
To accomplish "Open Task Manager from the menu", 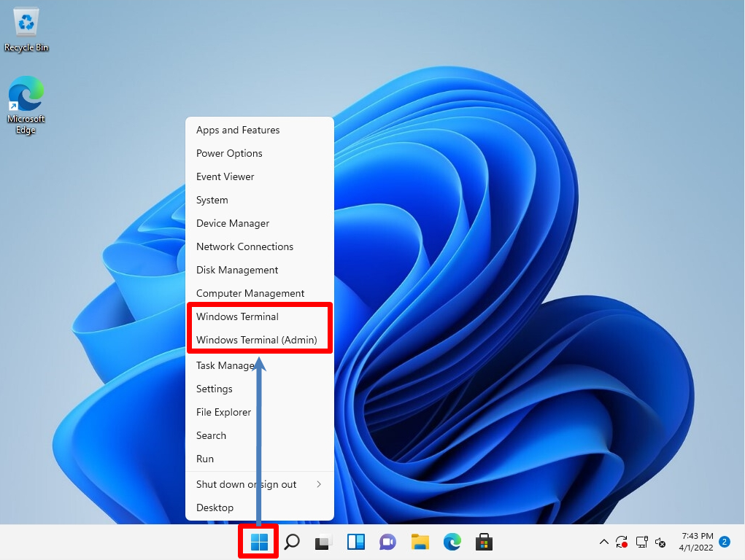I will pyautogui.click(x=260, y=365).
